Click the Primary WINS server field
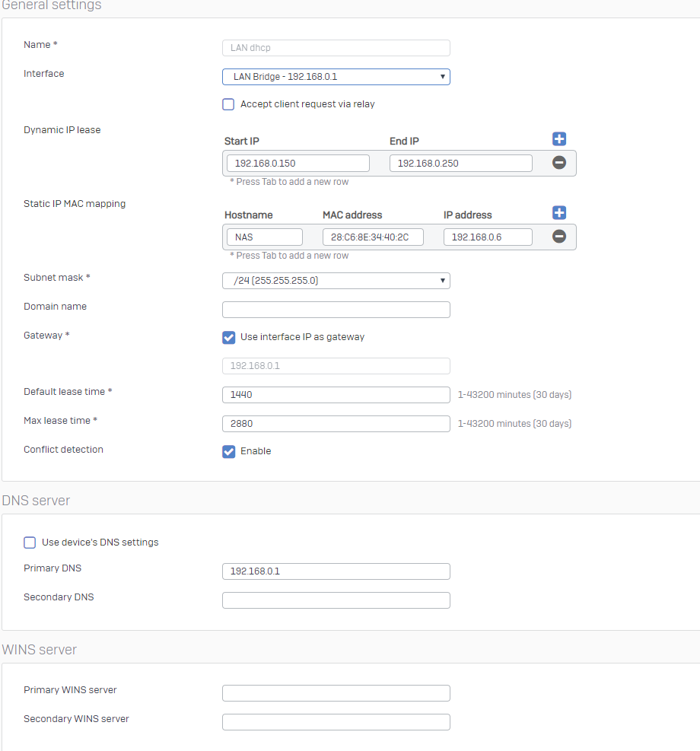Screen dimensions: 700x751 (336, 693)
